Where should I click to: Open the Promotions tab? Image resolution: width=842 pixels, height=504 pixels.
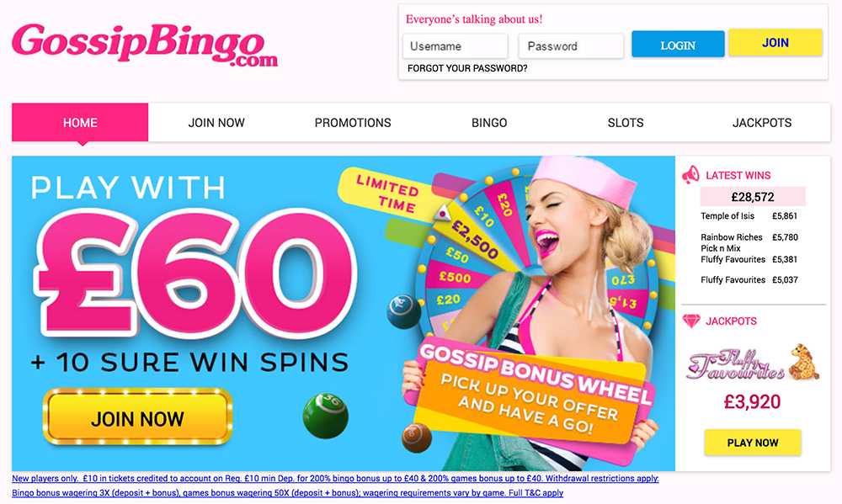tap(353, 123)
